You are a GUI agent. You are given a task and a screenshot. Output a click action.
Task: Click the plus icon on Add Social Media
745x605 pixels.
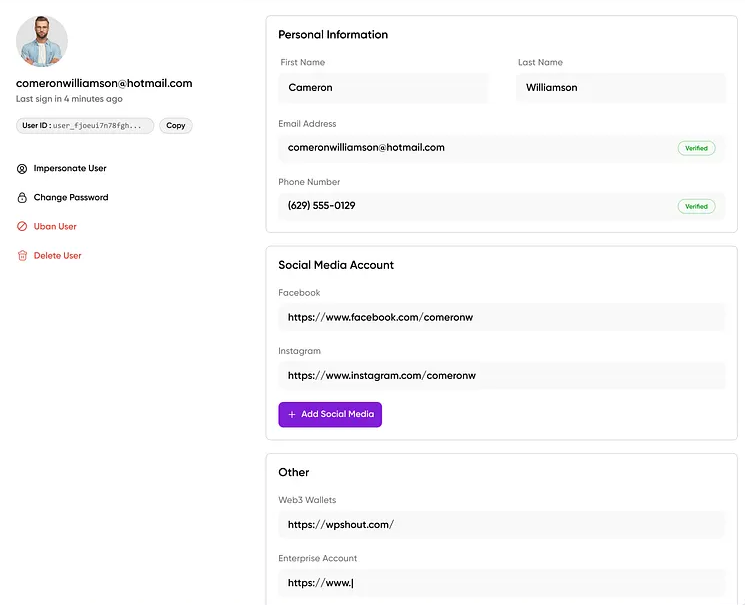292,414
